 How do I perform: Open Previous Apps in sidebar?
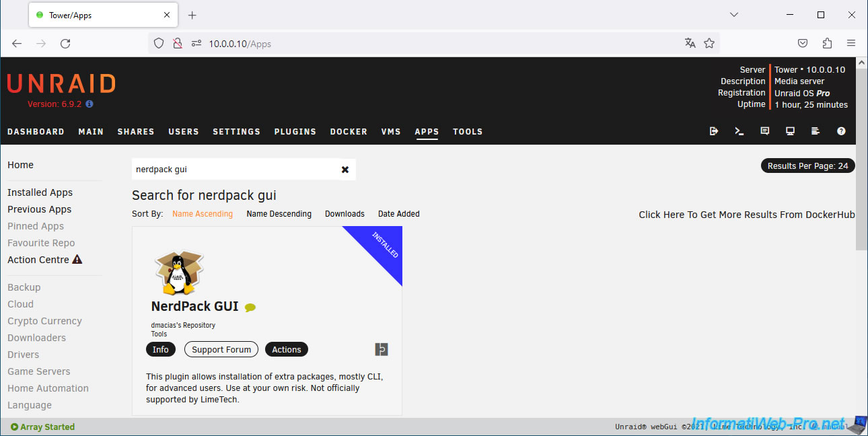(39, 209)
